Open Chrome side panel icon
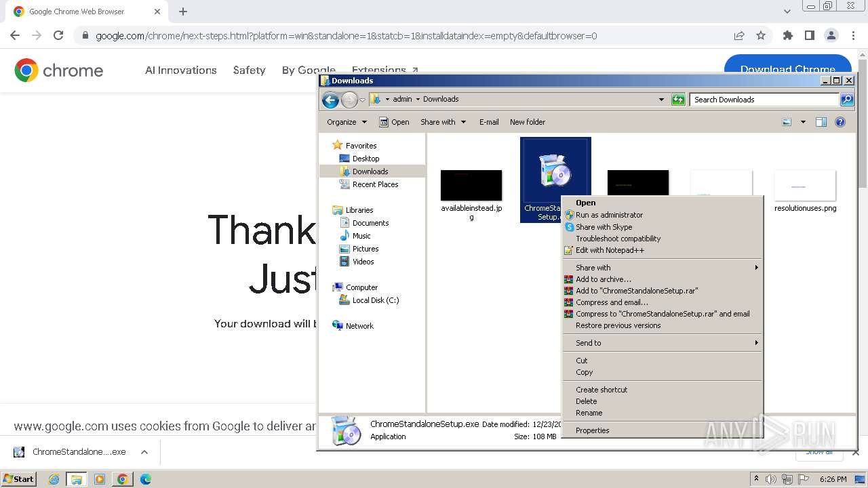The height and width of the screenshot is (488, 868). [809, 36]
